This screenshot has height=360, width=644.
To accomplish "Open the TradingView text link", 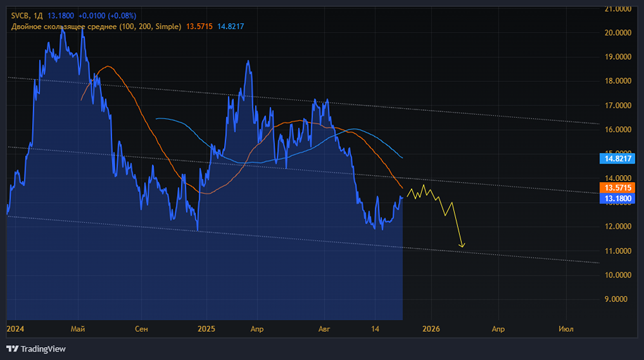I will [43, 349].
